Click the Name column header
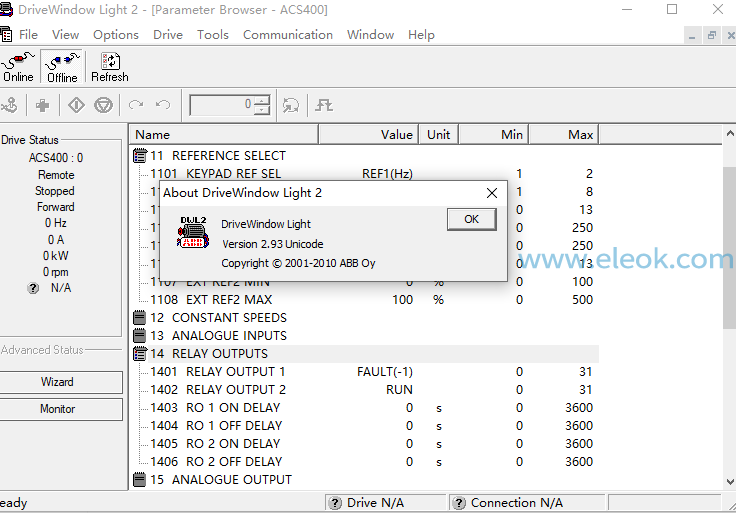The image size is (736, 513). coord(224,135)
